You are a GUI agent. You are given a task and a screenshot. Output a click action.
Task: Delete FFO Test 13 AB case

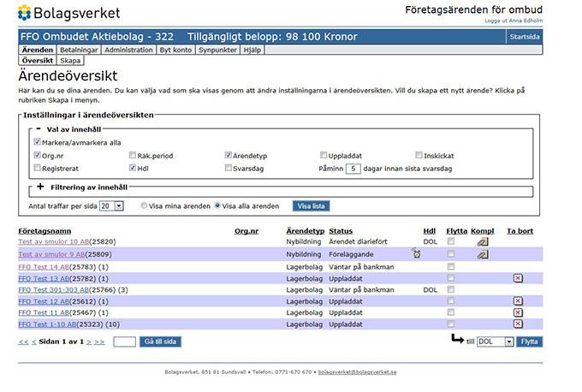click(518, 278)
